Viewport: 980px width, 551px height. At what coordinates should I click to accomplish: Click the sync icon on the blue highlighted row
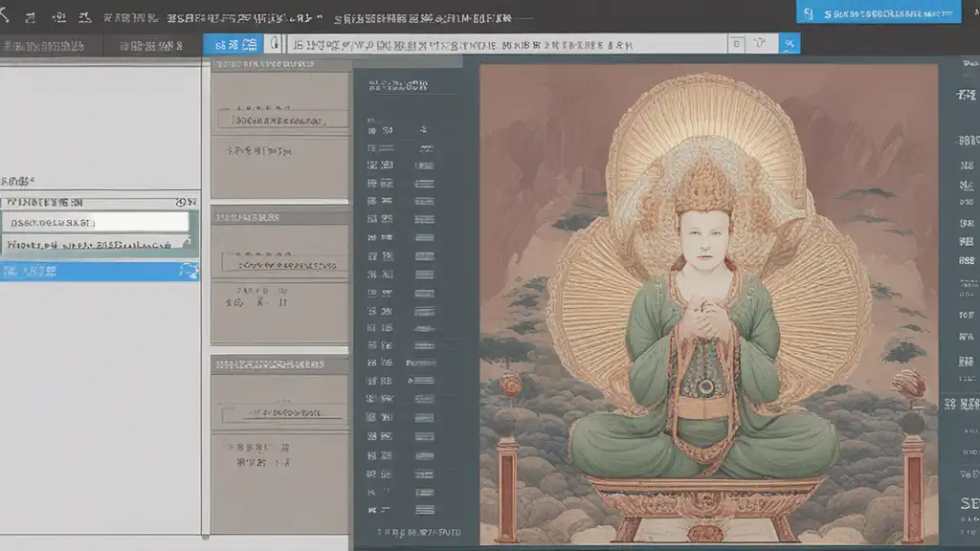tap(189, 271)
